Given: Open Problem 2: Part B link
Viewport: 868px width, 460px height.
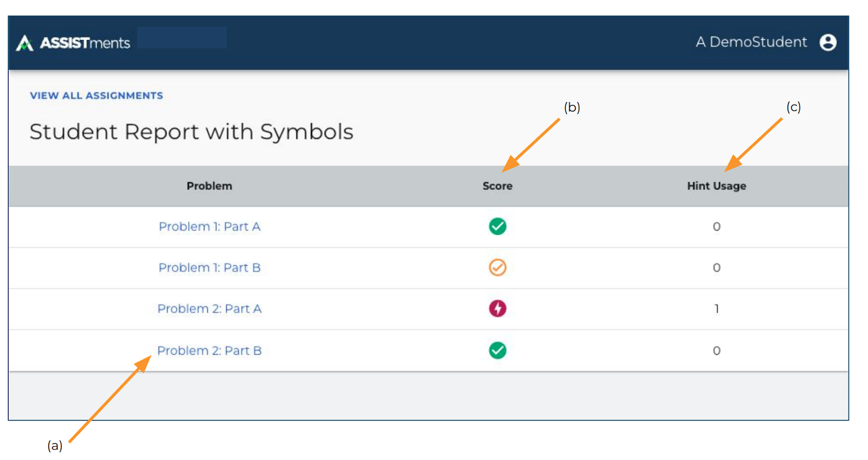Looking at the screenshot, I should click(x=209, y=351).
